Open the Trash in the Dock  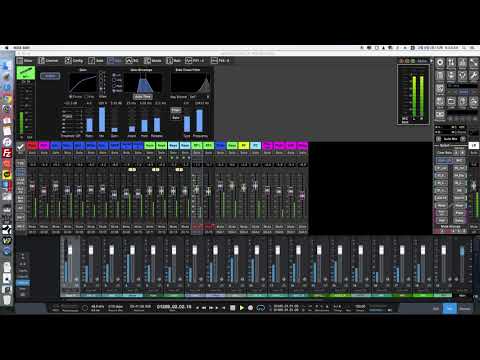[7, 299]
